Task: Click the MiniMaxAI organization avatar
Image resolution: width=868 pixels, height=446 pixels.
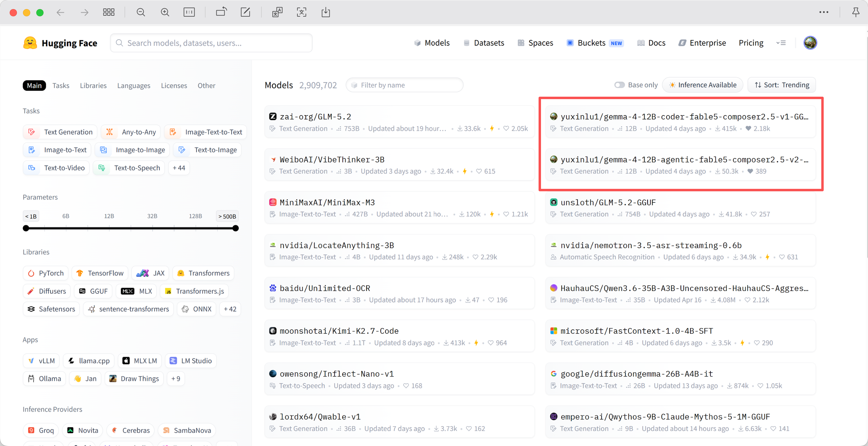Action: (273, 202)
